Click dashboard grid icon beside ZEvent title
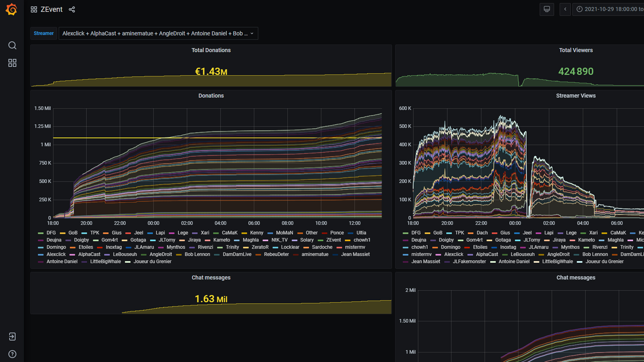The image size is (644, 362). point(34,9)
